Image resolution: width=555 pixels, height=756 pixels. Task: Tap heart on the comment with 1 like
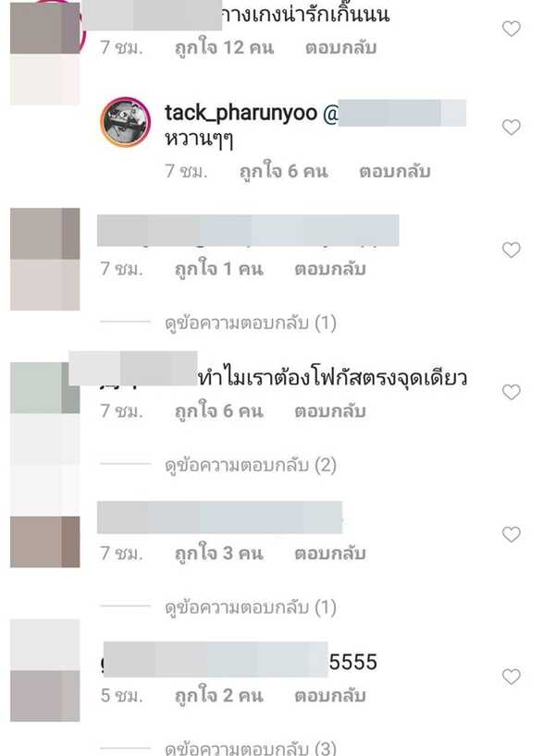pos(512,250)
